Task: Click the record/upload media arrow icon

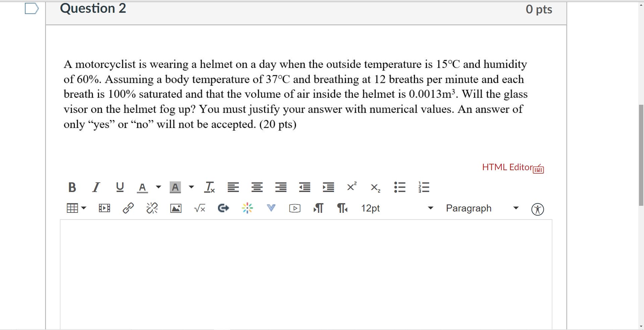Action: [x=223, y=208]
